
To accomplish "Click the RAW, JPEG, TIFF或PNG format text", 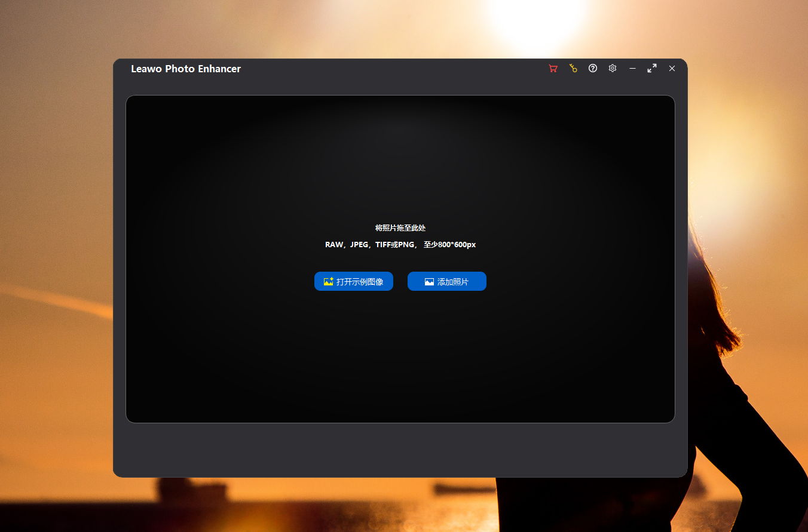I will tap(400, 245).
